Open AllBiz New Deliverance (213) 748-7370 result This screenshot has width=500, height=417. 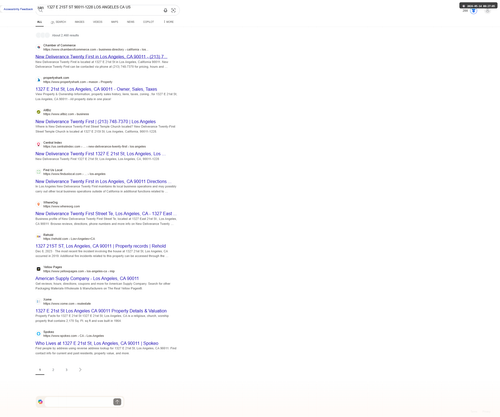point(95,121)
